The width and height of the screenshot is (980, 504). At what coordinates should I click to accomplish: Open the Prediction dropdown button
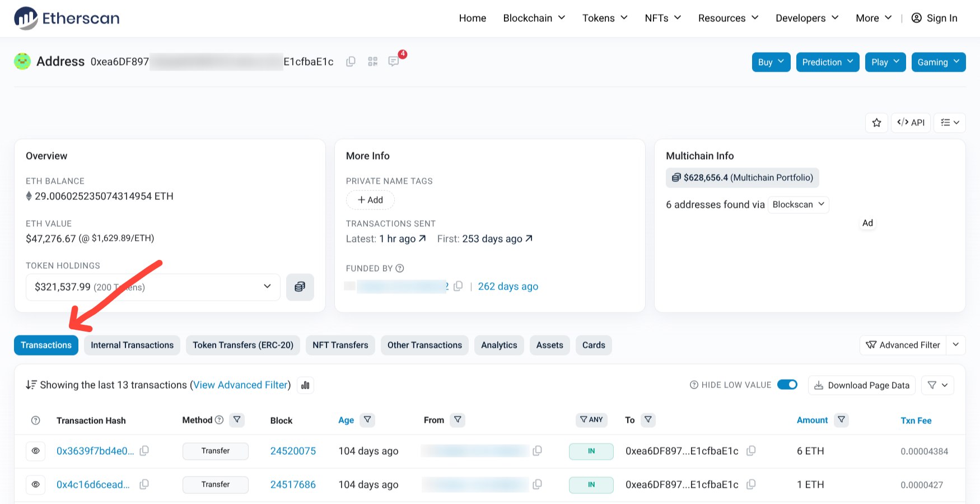click(828, 62)
